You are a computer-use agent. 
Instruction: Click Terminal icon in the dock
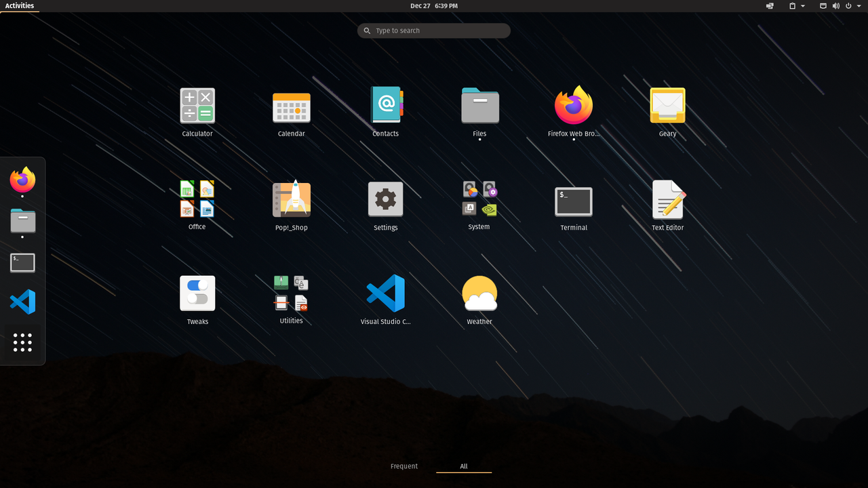click(22, 262)
